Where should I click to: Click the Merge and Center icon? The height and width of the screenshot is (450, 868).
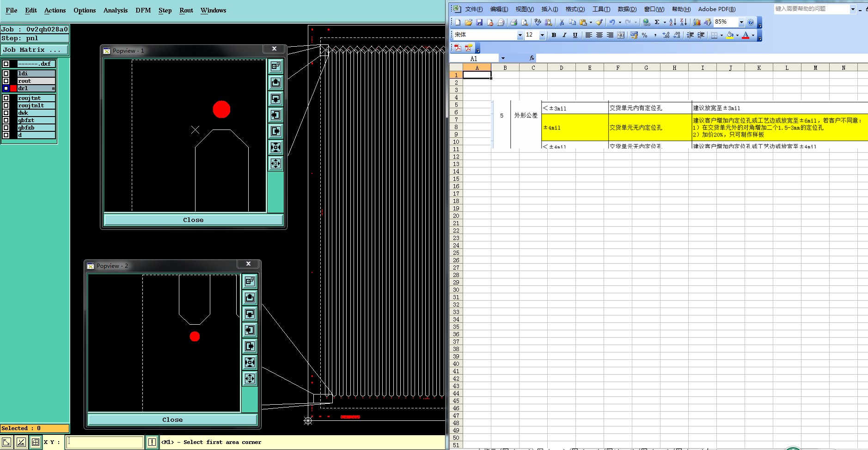[x=621, y=35]
